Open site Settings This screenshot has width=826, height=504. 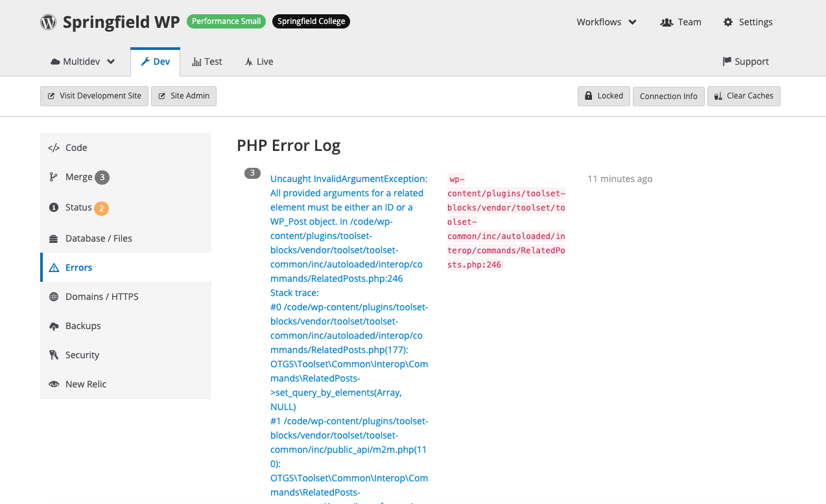pyautogui.click(x=748, y=22)
